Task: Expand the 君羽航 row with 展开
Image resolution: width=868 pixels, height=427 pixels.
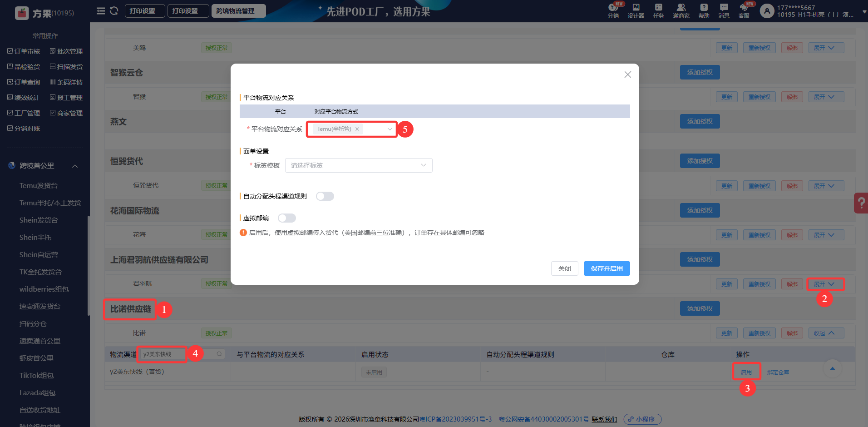Action: pos(826,284)
